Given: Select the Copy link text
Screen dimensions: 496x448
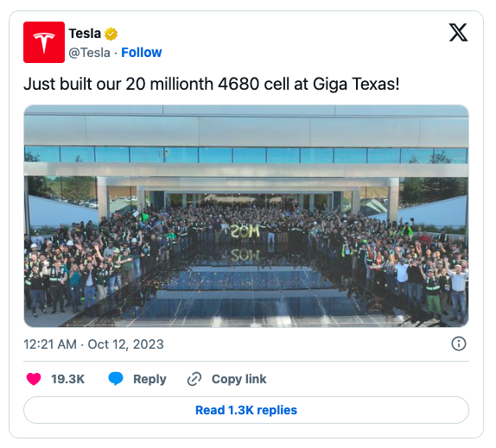Looking at the screenshot, I should coord(238,379).
